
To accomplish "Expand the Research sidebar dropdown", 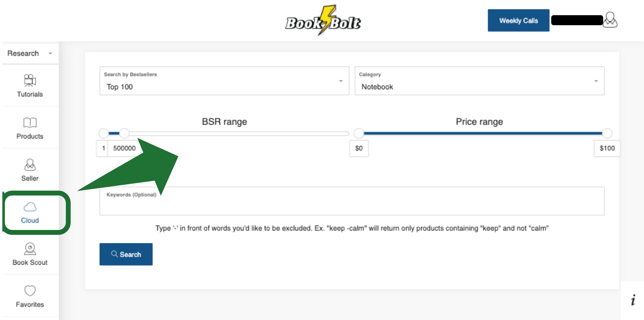I will (30, 53).
